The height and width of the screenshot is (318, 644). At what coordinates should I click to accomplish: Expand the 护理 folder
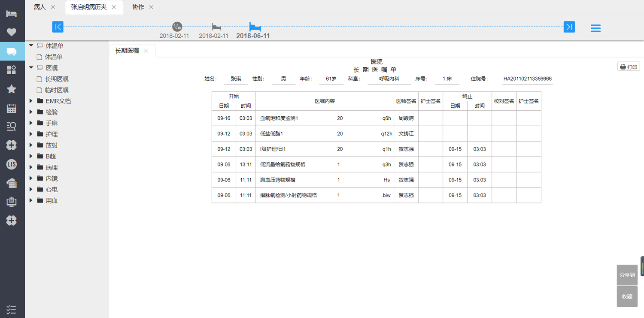[31, 134]
